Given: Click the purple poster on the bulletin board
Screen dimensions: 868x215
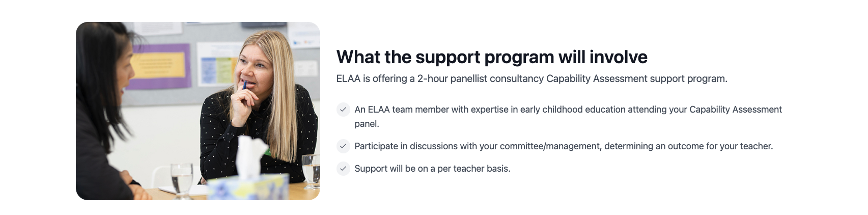Looking at the screenshot, I should [x=158, y=66].
